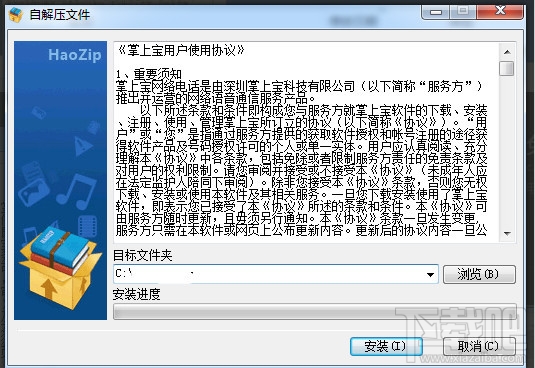Click the agreement scrollbar up arrow

(507, 52)
